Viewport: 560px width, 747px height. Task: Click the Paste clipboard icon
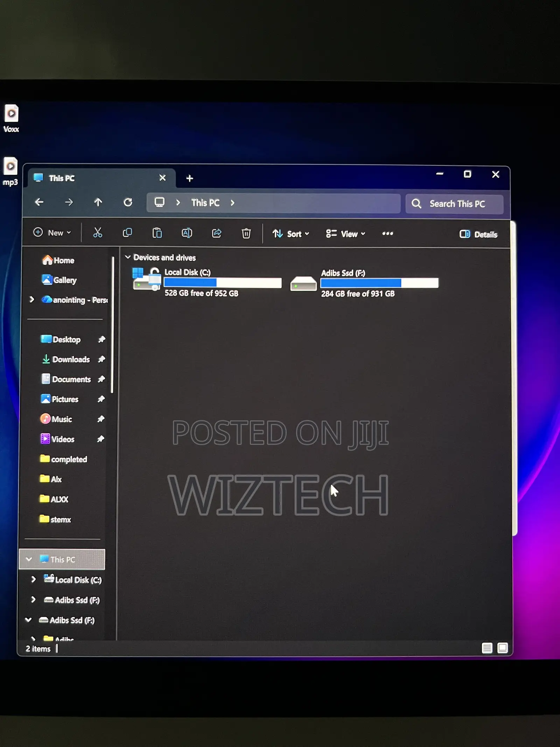157,233
